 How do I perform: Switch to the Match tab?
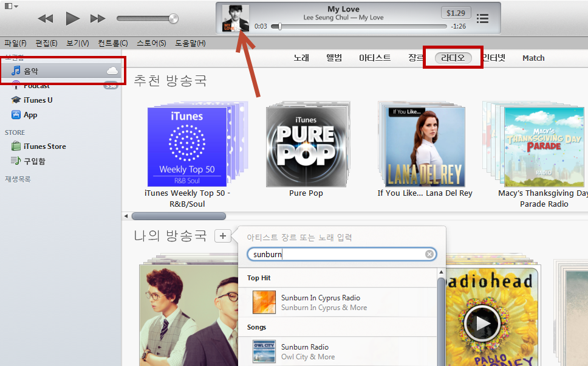pyautogui.click(x=533, y=58)
